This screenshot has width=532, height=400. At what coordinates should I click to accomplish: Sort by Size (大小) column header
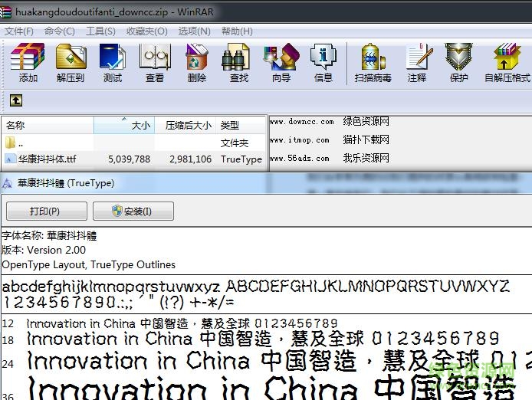[124, 125]
